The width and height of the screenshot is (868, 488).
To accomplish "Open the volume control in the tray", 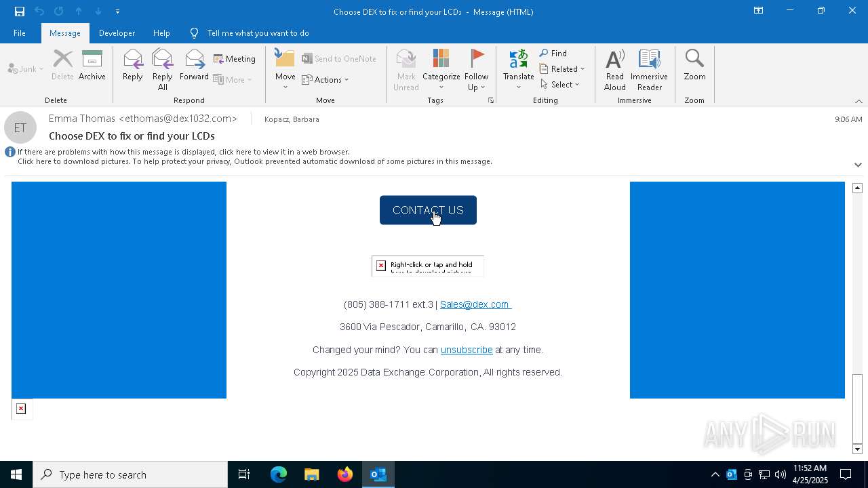I will tap(780, 474).
